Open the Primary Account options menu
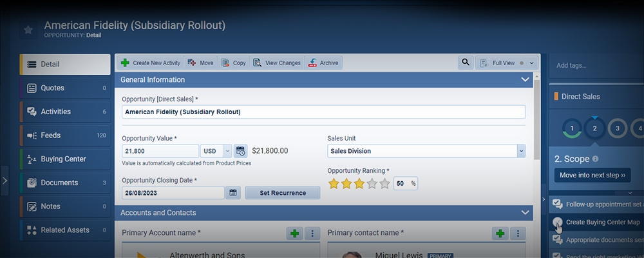644x258 pixels. [312, 233]
